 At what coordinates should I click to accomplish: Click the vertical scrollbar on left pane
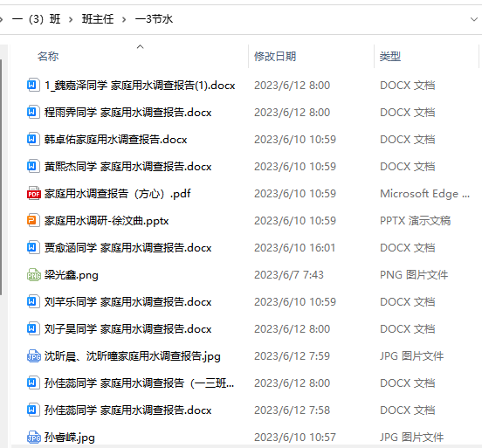click(1, 176)
